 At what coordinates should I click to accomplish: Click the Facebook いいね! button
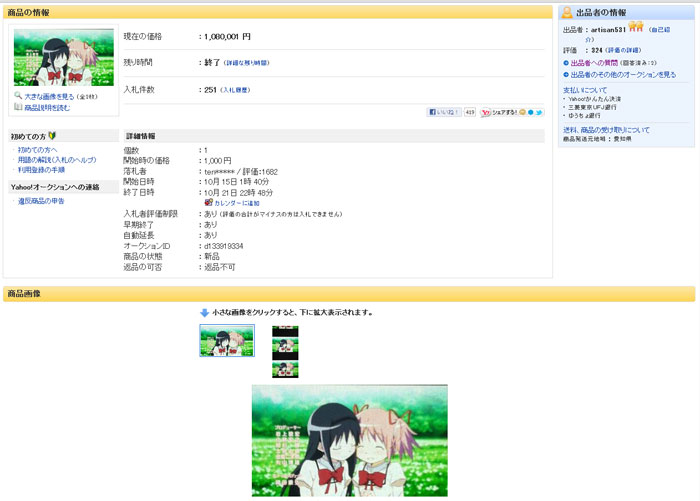[444, 112]
